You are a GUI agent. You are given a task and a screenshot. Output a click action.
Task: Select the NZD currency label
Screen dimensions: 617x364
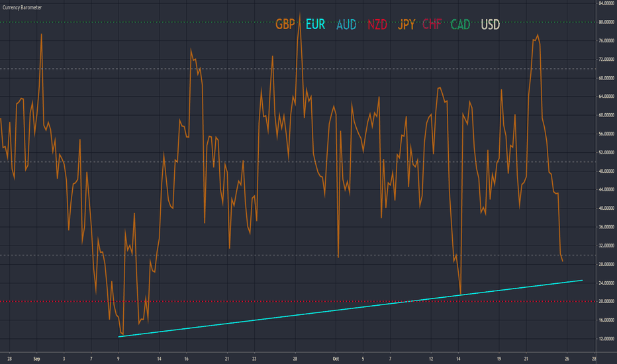tap(377, 24)
